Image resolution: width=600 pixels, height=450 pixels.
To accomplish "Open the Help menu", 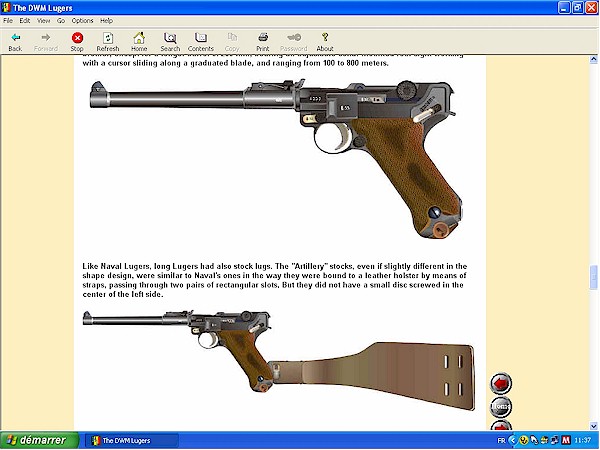I will pyautogui.click(x=106, y=21).
